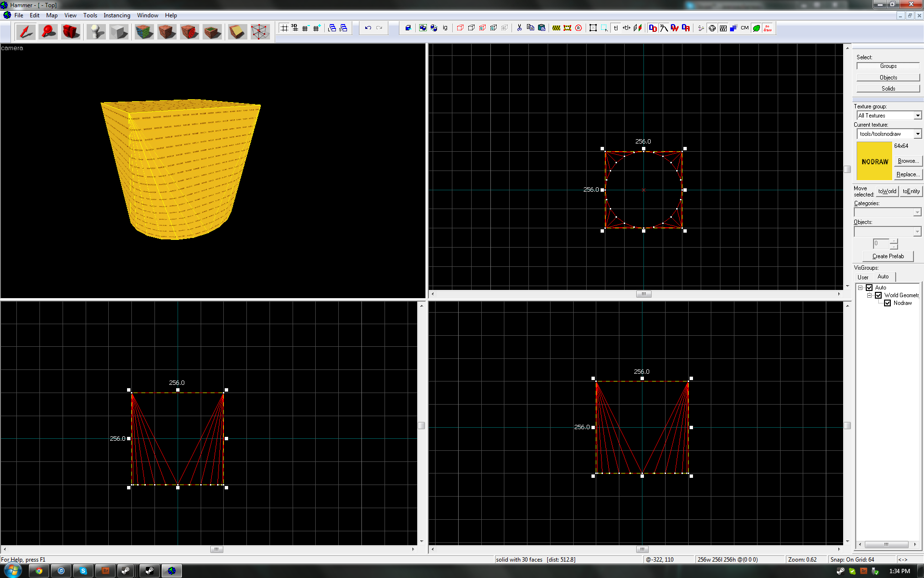Click the Copy icon
924x578 pixels.
point(530,28)
